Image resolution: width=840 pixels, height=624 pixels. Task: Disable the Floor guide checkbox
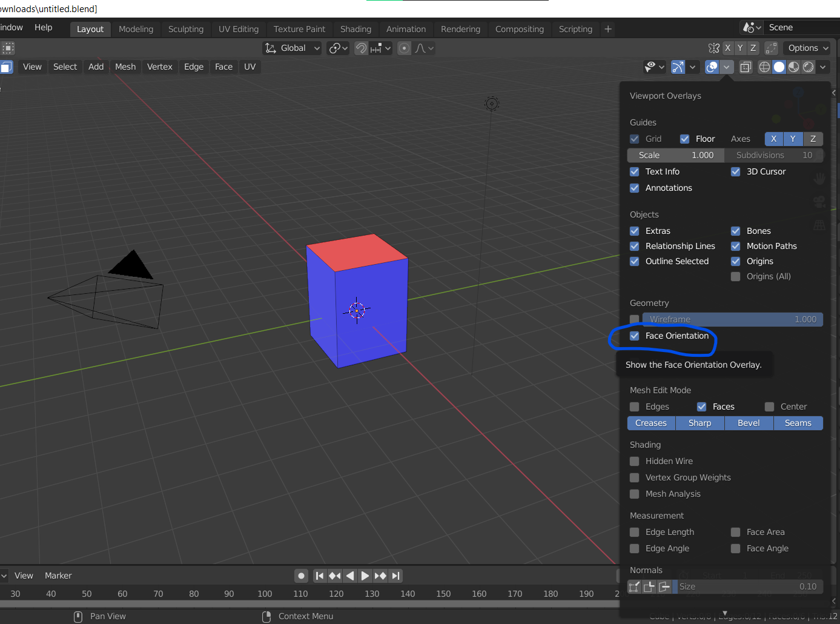pyautogui.click(x=685, y=139)
